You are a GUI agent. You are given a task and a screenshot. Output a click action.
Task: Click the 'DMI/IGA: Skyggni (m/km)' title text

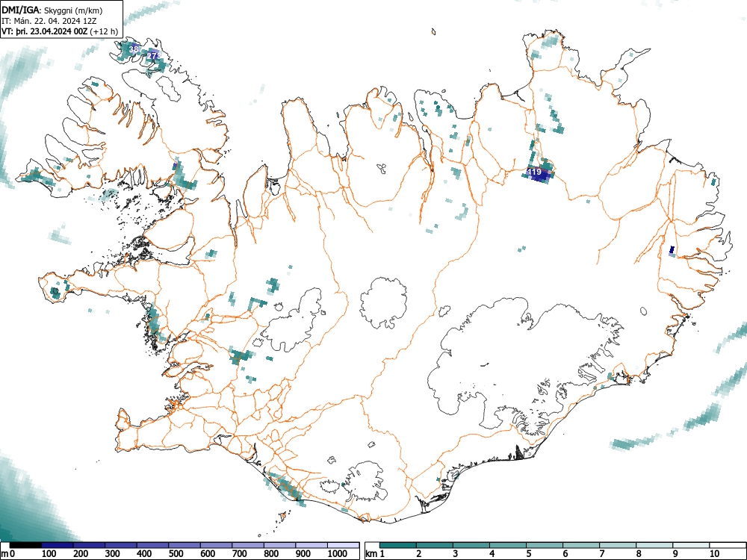(x=52, y=10)
